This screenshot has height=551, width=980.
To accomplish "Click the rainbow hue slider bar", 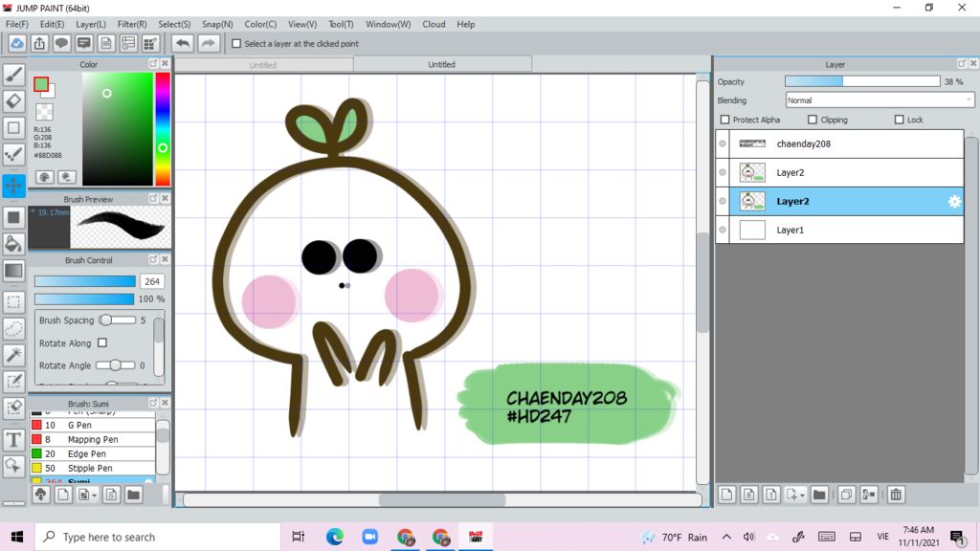I will pyautogui.click(x=163, y=128).
